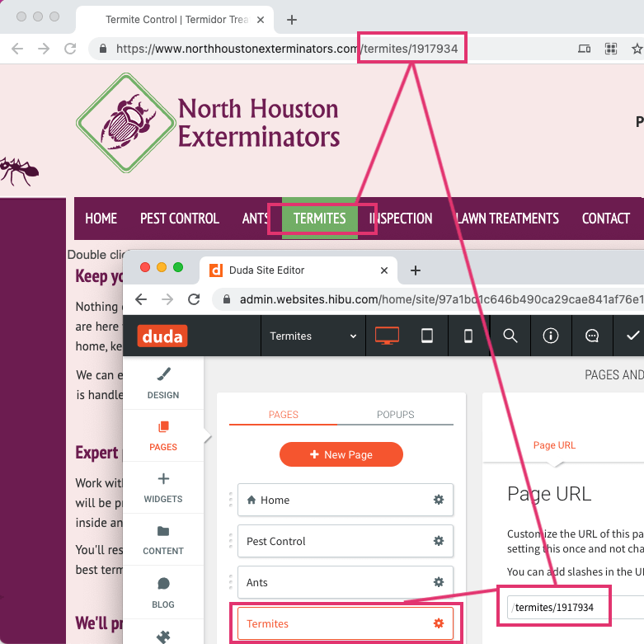Open the info icon in Duda toolbar
This screenshot has height=644, width=644.
tap(551, 336)
